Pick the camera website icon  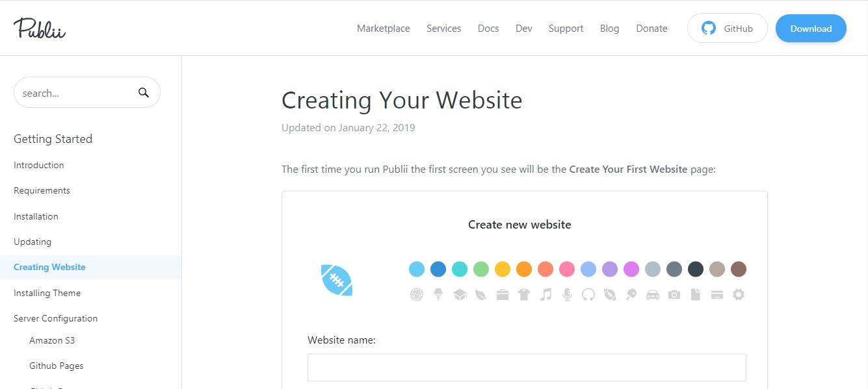tap(674, 294)
